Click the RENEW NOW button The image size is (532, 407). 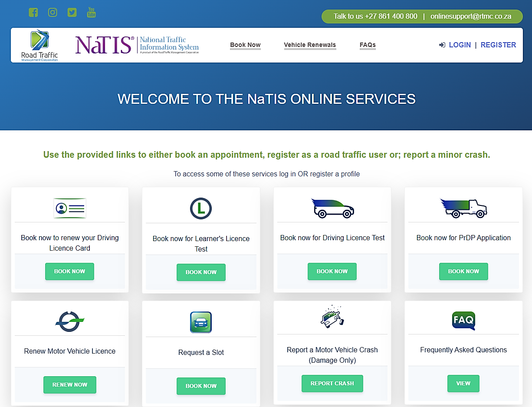pyautogui.click(x=69, y=385)
